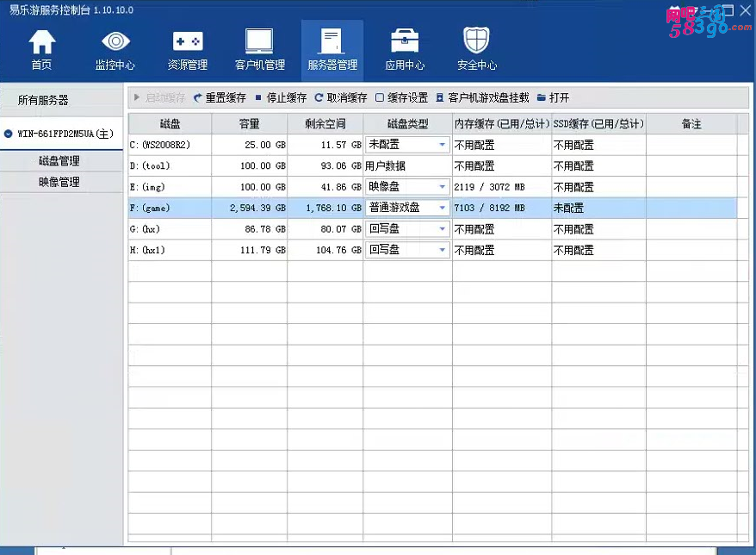This screenshot has width=756, height=555.
Task: Sort by 剩余空间 column header
Action: click(325, 124)
